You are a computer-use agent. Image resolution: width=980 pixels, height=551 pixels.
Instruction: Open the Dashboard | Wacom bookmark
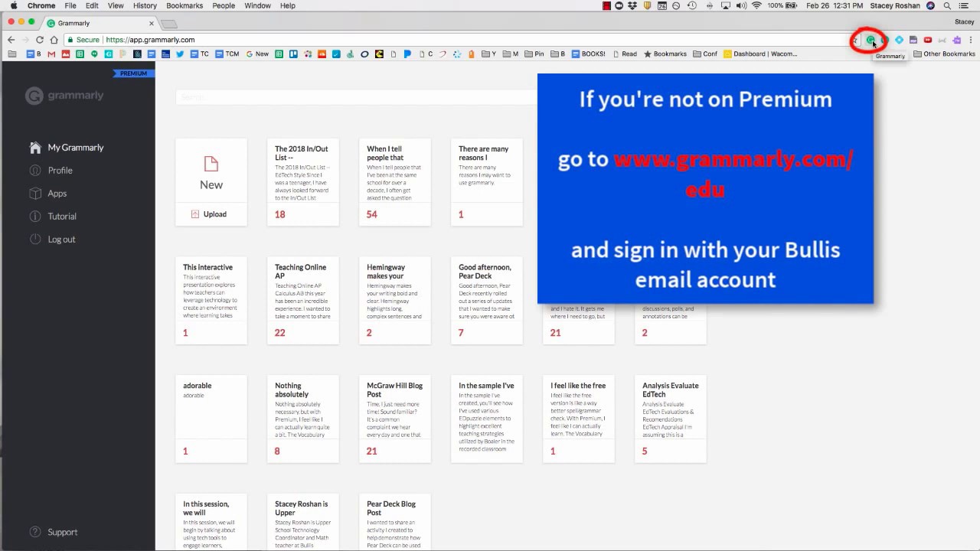[x=760, y=54]
